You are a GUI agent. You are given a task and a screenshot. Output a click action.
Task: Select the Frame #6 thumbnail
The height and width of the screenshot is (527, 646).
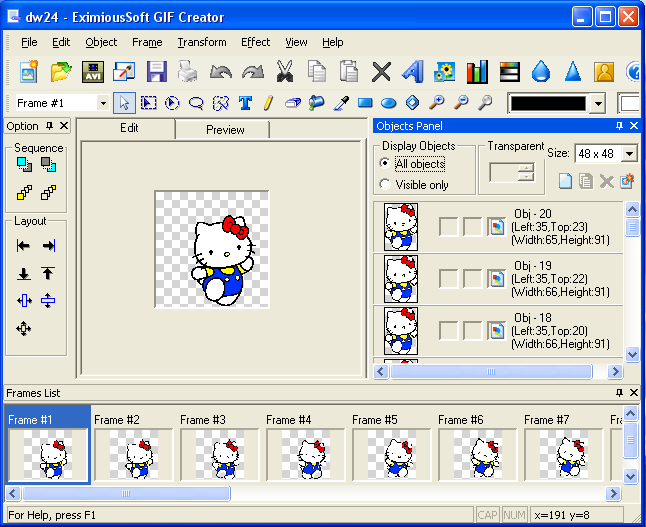point(477,455)
